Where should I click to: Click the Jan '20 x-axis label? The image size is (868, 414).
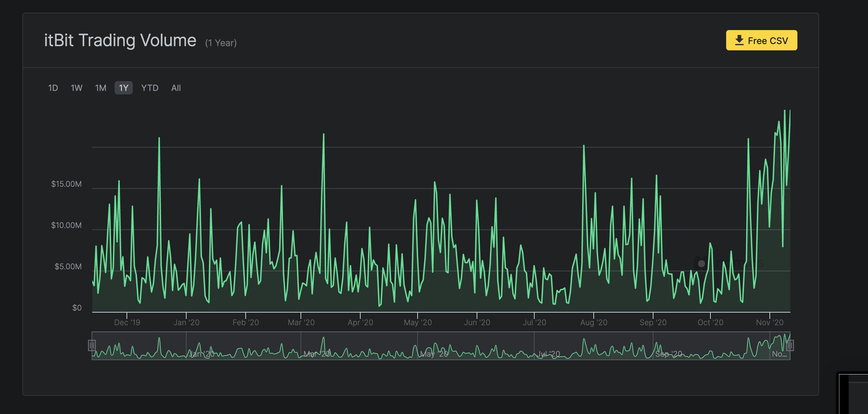[187, 322]
